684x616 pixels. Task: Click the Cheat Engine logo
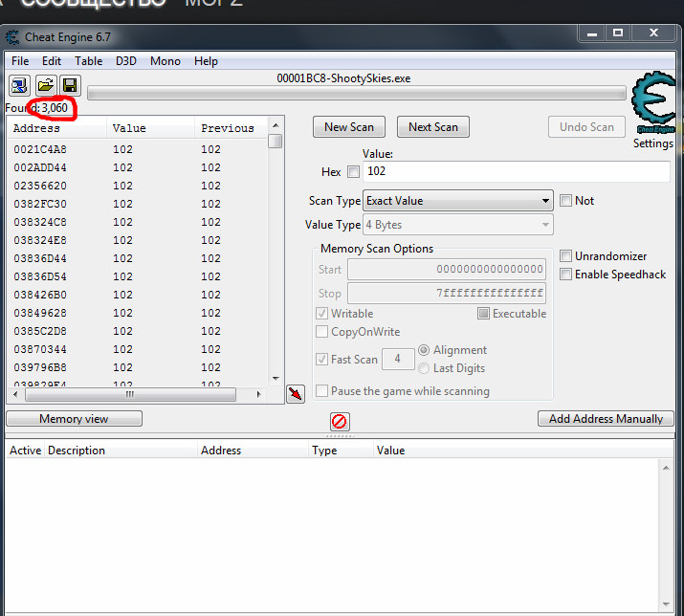coord(653,103)
